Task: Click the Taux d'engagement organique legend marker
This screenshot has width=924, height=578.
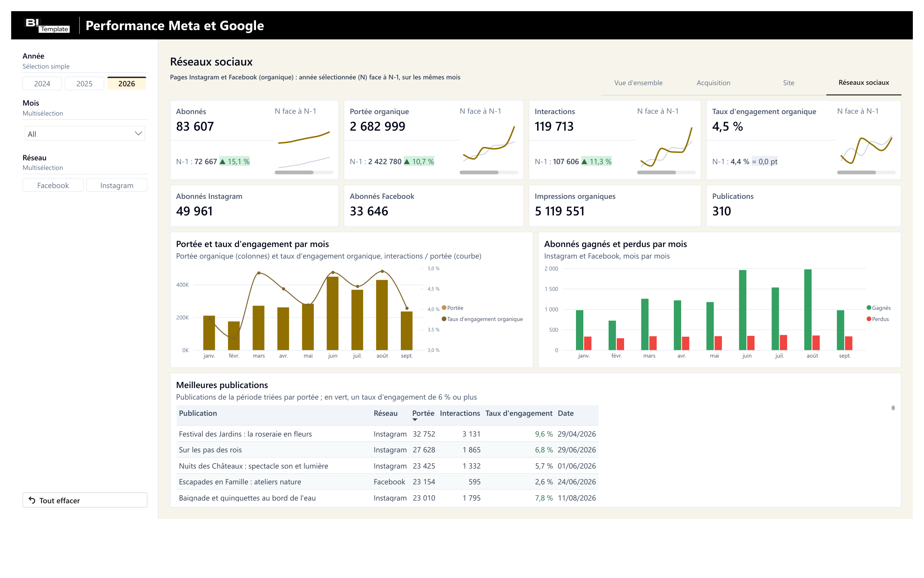Action: coord(444,319)
